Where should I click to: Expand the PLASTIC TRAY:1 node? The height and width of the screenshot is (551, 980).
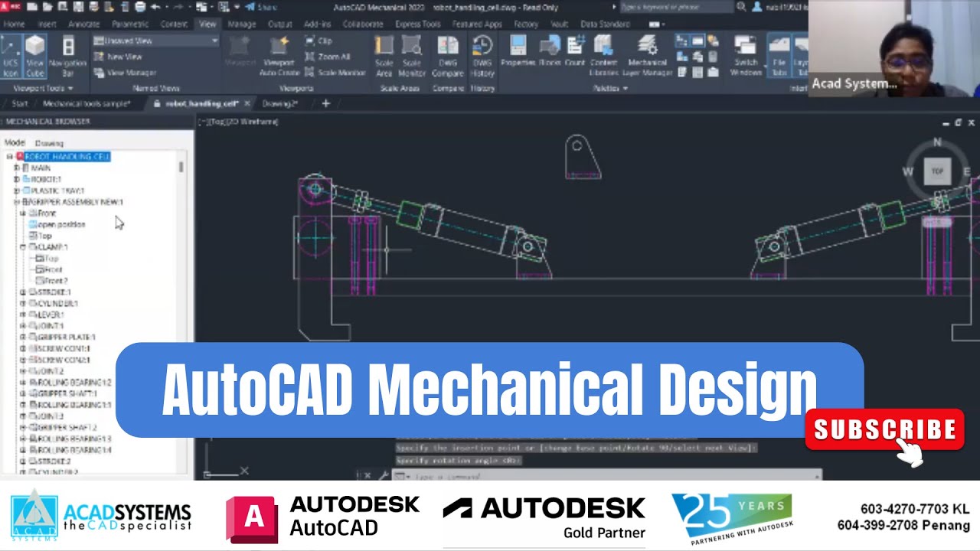[16, 191]
